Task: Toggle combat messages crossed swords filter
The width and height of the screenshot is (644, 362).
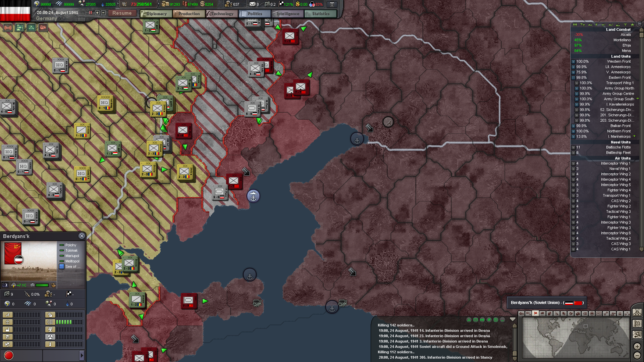Action: coord(469,320)
